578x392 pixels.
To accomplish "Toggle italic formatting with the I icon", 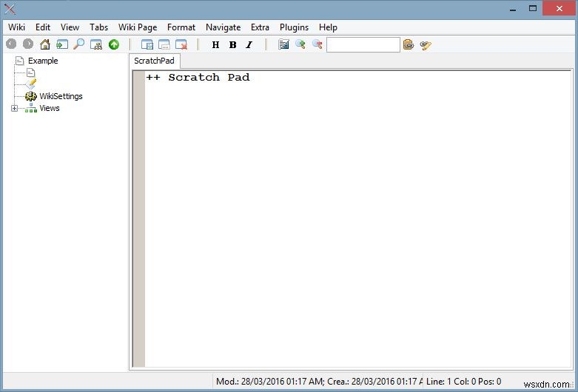I will [249, 44].
